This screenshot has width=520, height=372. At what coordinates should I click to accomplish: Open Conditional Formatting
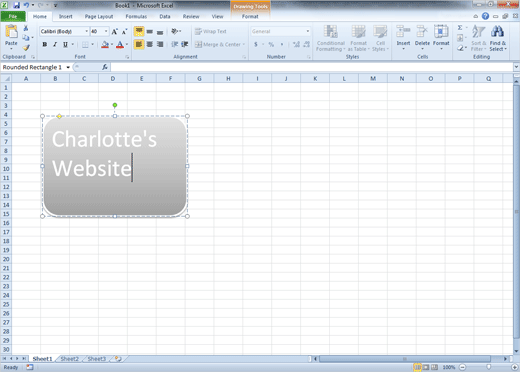330,38
